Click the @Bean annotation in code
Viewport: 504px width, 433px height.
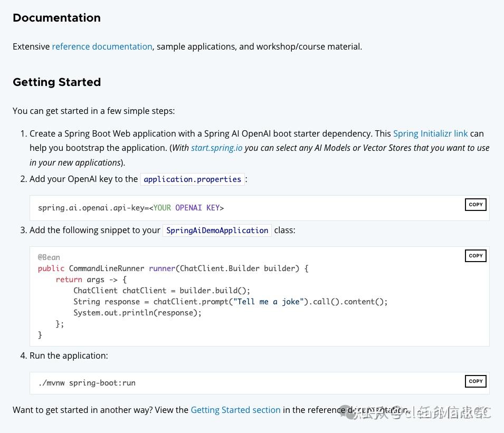pyautogui.click(x=49, y=257)
